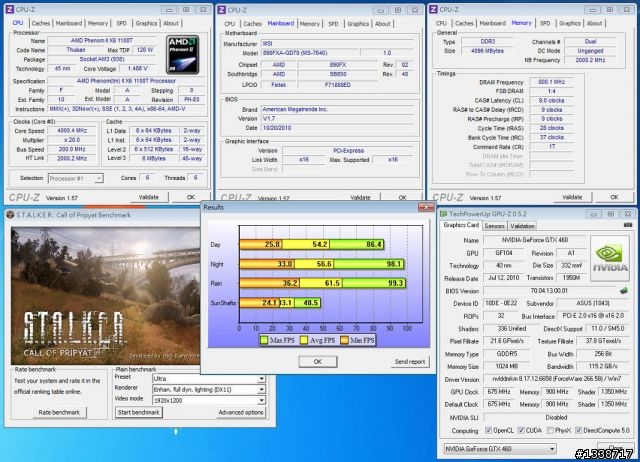640x462 pixels.
Task: Close the Results dialog with red X
Action: pos(426,207)
